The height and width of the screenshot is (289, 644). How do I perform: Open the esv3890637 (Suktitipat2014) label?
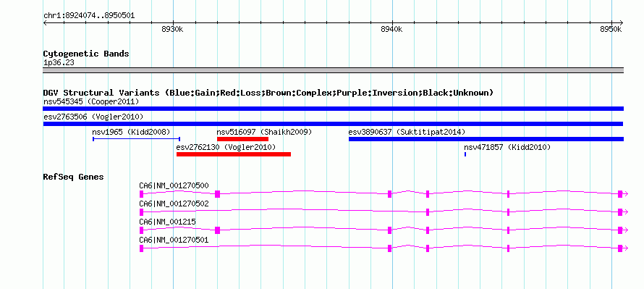click(407, 132)
